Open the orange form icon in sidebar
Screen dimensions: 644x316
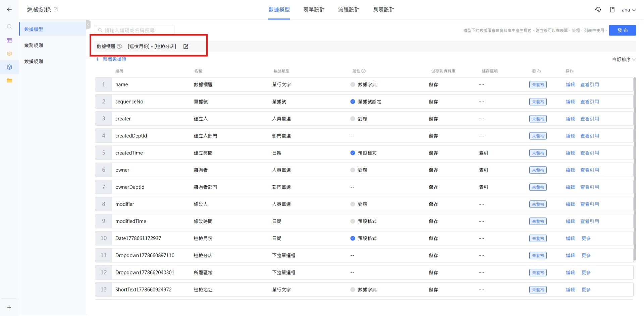(x=9, y=54)
